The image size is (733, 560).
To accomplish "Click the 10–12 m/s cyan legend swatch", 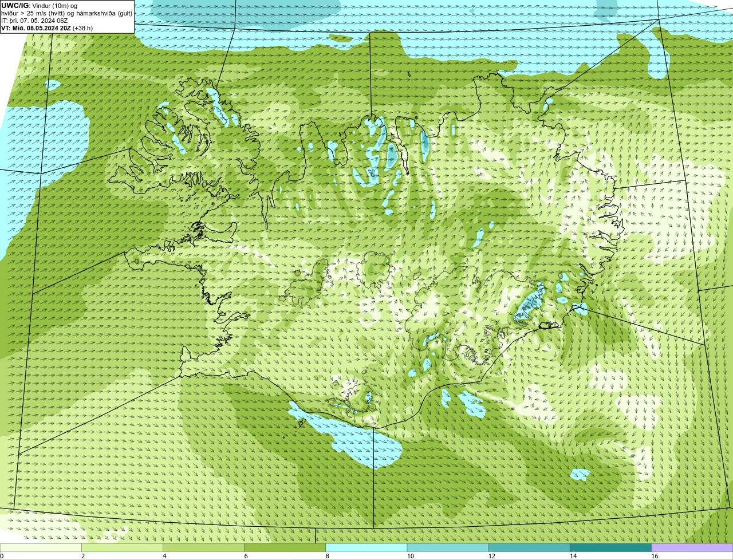I will [448, 547].
